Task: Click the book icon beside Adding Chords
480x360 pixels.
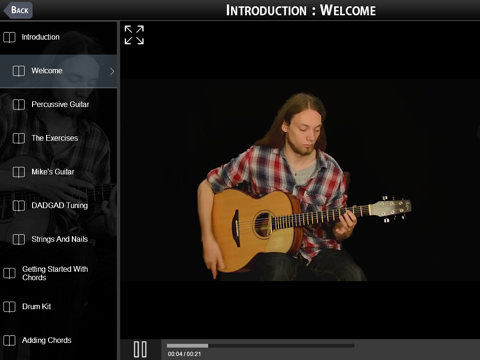Action: (x=9, y=340)
